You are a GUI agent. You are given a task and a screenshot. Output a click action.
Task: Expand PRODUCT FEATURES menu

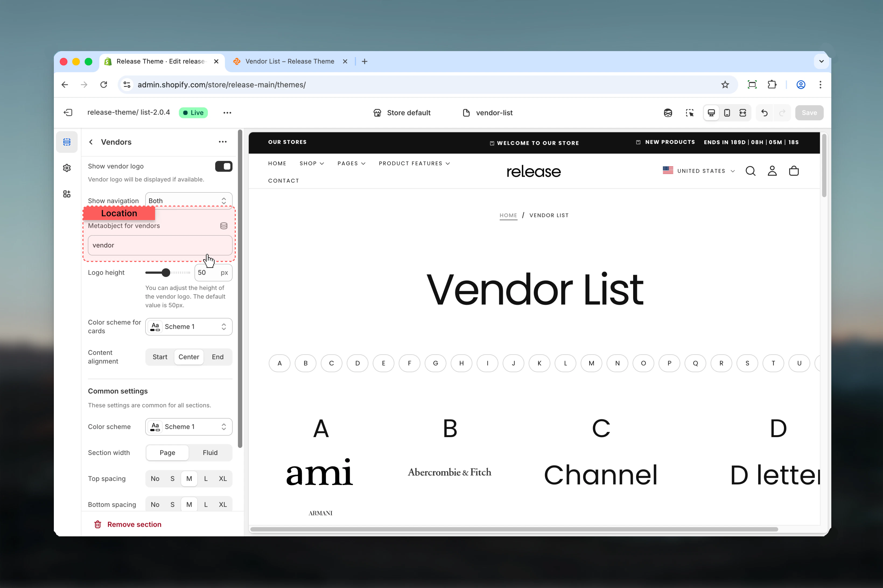pos(414,164)
